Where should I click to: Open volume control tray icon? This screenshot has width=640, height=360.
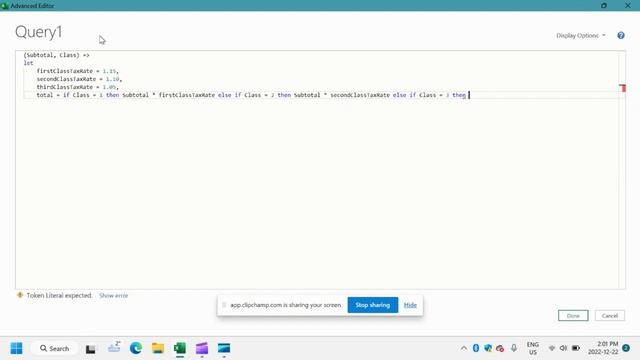pos(563,348)
